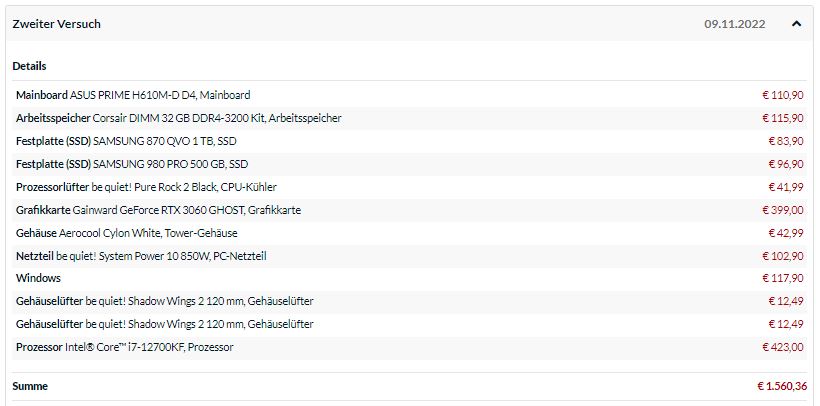Select the Netzteil System Power 10 850W row
Viewport: 820px width, 406px height.
409,256
